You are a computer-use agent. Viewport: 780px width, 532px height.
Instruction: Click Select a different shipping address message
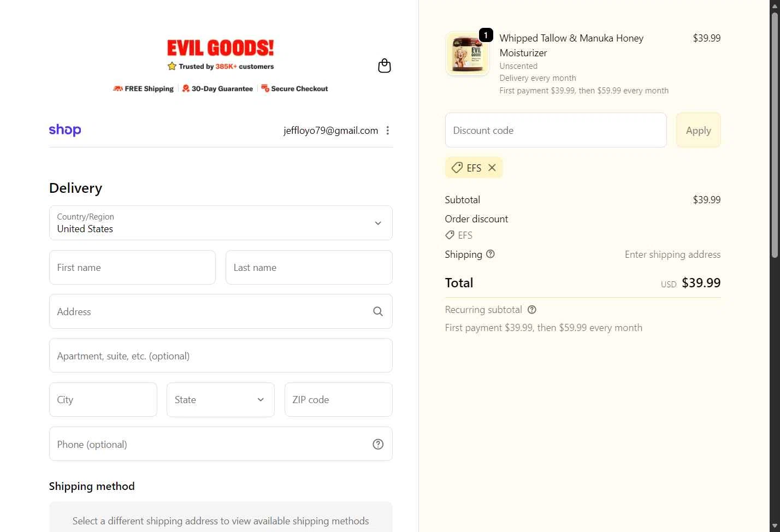pyautogui.click(x=221, y=521)
